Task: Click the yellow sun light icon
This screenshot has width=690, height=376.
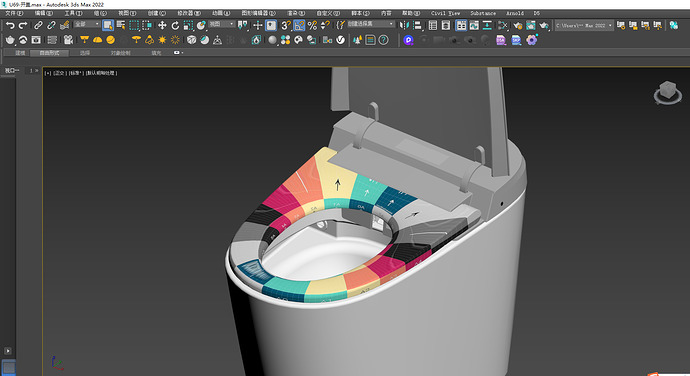Action: (x=162, y=40)
